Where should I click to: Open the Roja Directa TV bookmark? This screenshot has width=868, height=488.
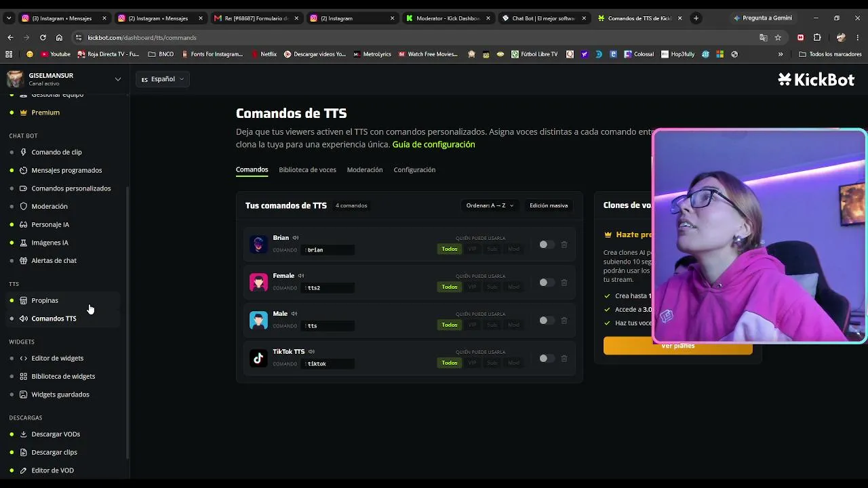tap(108, 54)
